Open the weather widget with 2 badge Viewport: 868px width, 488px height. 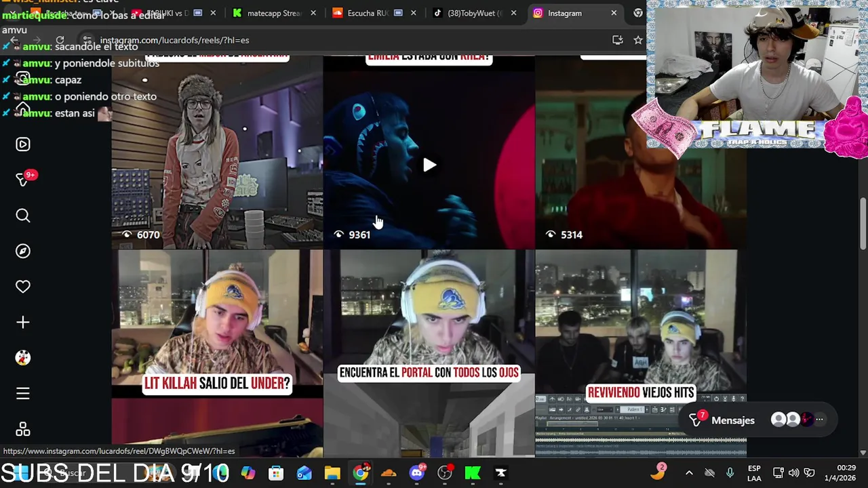click(x=658, y=472)
